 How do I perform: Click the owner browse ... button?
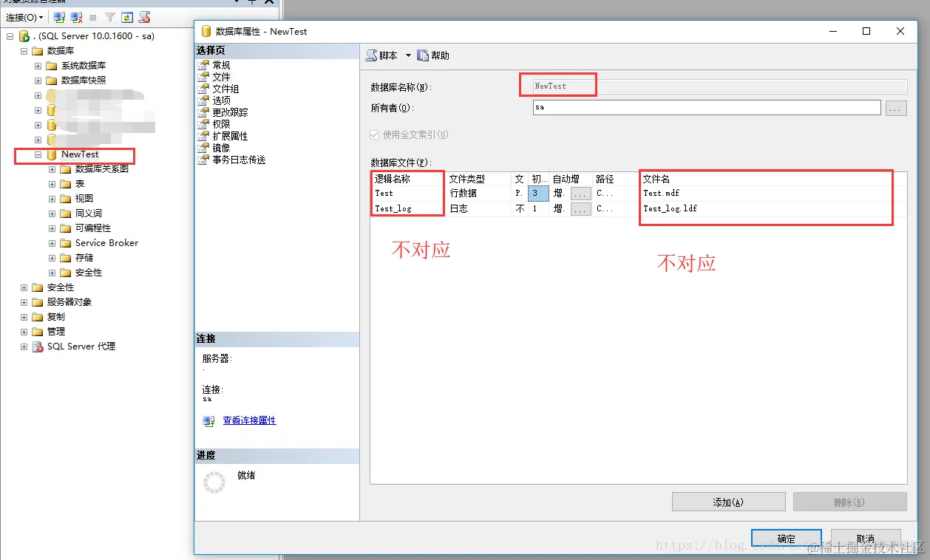[x=896, y=108]
